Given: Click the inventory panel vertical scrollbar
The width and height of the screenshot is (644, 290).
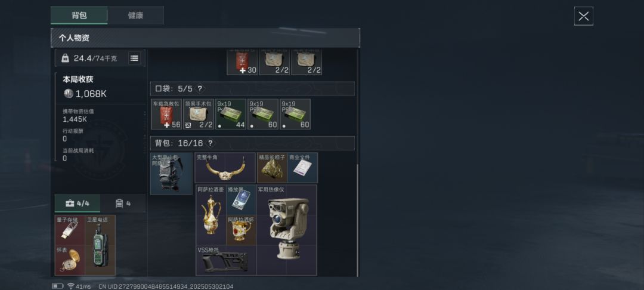Looking at the screenshot, I should (358, 220).
